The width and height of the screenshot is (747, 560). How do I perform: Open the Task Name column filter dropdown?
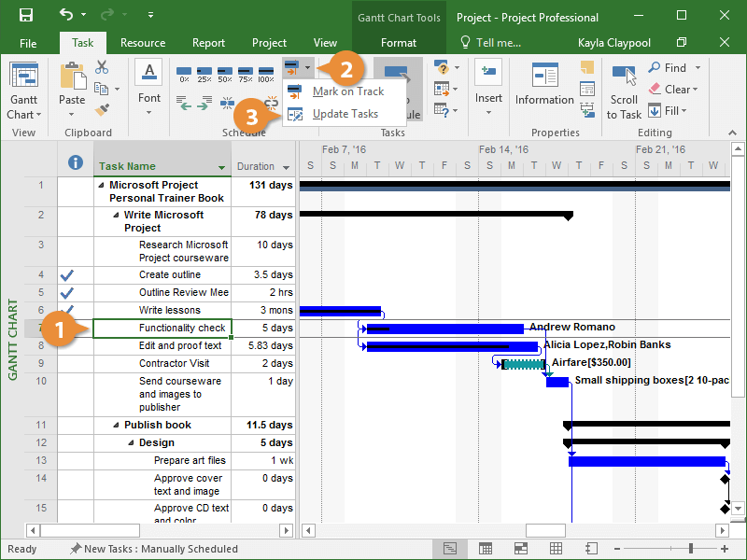pyautogui.click(x=222, y=168)
